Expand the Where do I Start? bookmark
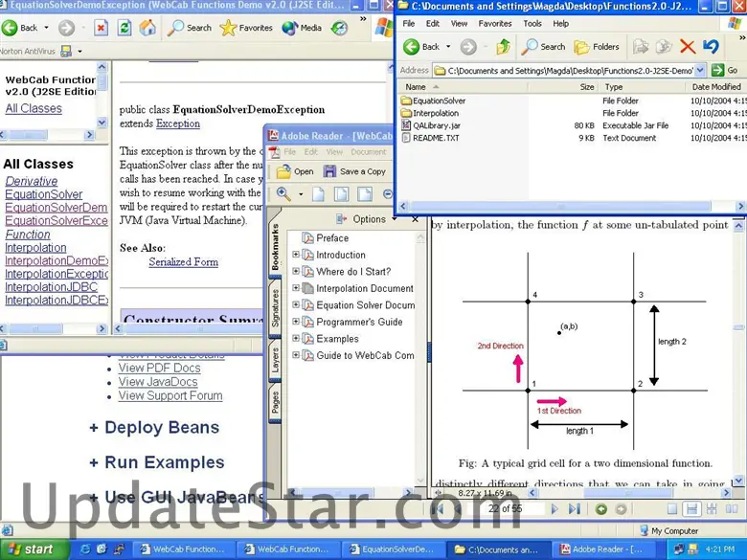Viewport: 747px width, 560px height. [x=296, y=271]
